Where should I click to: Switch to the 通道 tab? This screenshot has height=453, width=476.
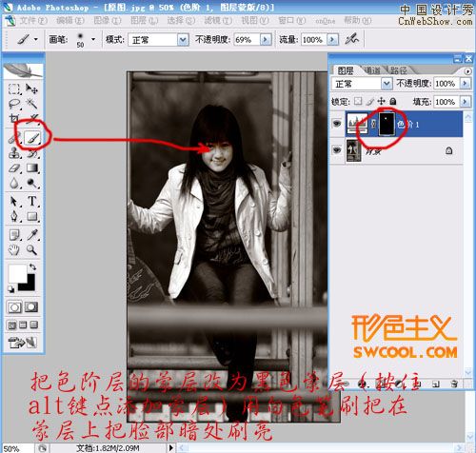(x=371, y=70)
